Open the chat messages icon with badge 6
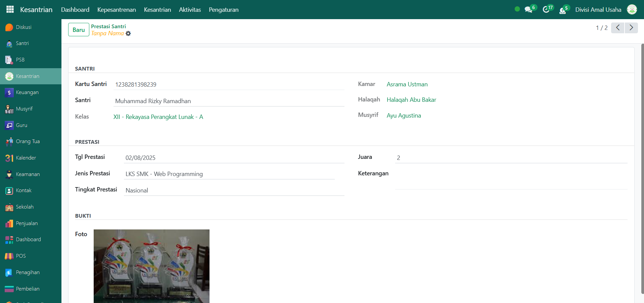644x303 pixels. (528, 10)
